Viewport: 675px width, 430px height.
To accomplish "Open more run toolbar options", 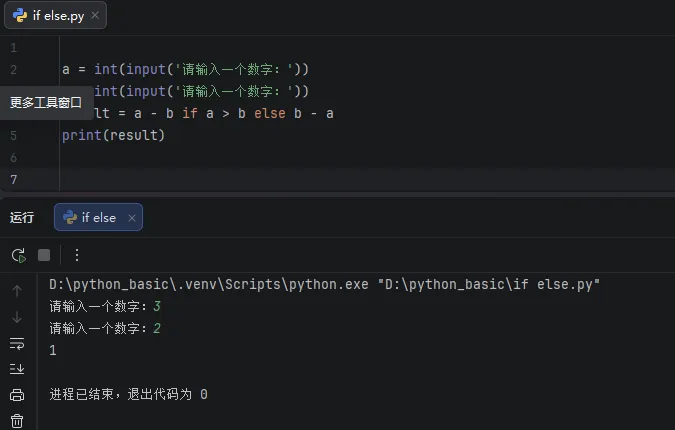I will pyautogui.click(x=77, y=255).
